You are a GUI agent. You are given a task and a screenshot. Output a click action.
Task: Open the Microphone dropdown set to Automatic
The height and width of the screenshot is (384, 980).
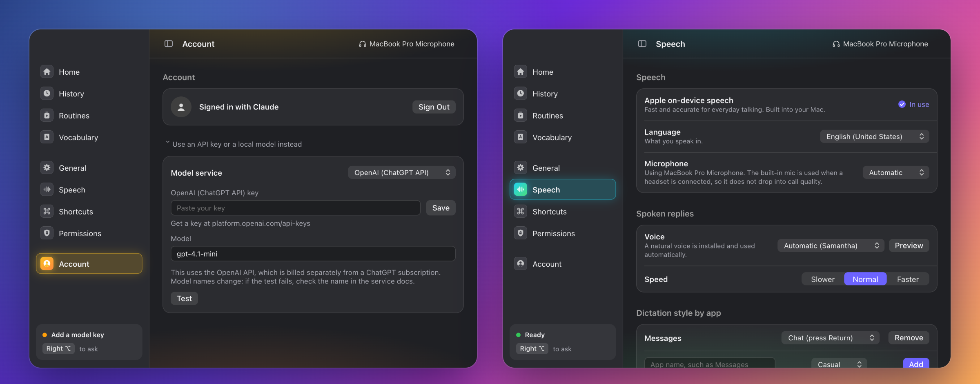[896, 173]
